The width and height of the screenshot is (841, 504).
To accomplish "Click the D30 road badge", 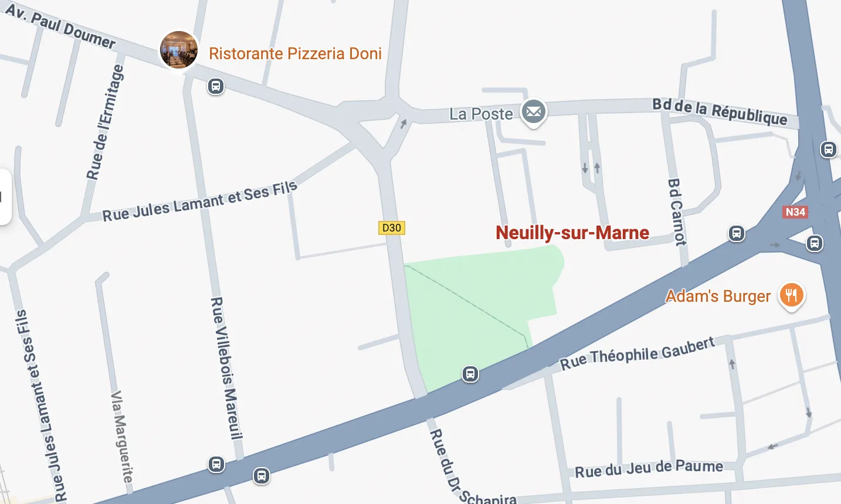I will [x=392, y=228].
